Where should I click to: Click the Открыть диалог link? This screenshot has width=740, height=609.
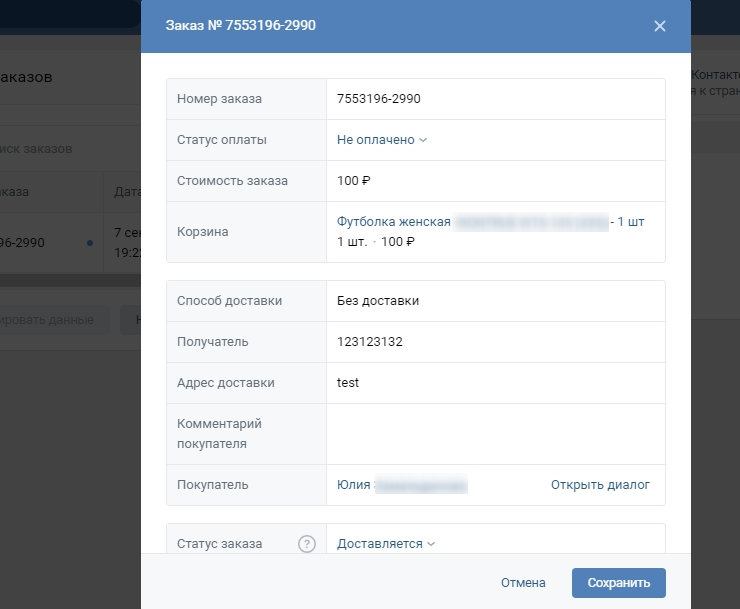pos(600,485)
